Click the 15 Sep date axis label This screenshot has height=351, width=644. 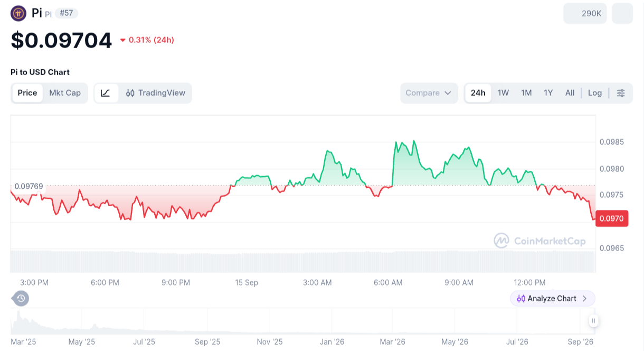point(247,283)
